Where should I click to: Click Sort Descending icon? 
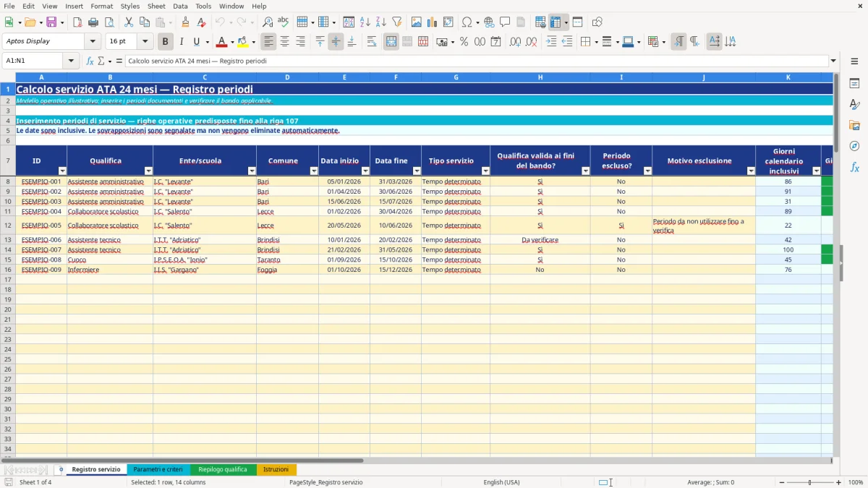pos(381,22)
